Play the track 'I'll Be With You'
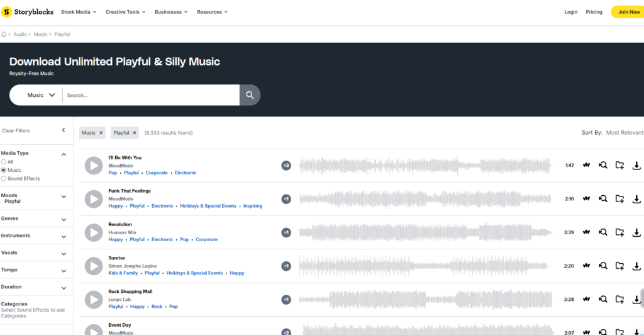The height and width of the screenshot is (335, 644). [94, 166]
